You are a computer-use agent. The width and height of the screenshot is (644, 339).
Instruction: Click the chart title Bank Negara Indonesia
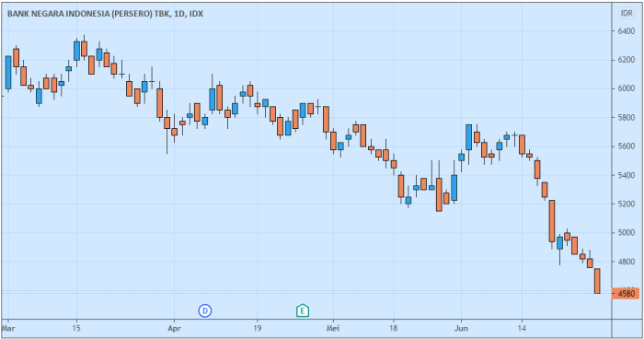tap(105, 14)
